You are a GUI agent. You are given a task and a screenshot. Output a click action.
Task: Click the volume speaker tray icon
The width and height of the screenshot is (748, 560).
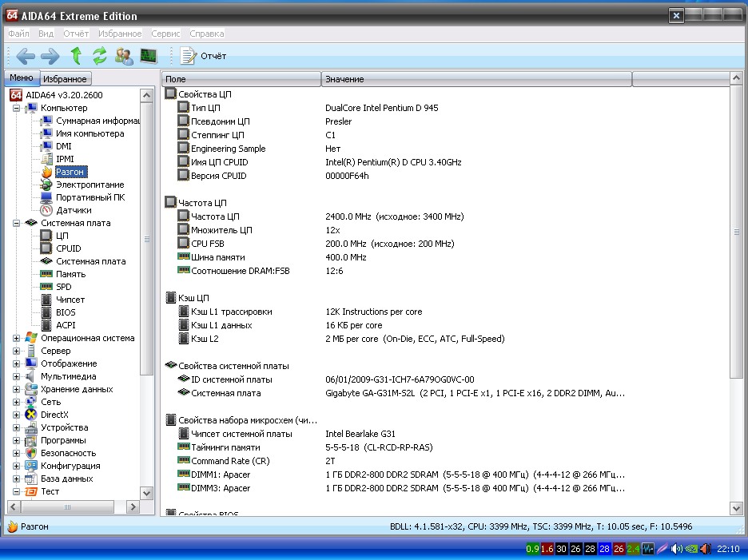click(x=676, y=549)
